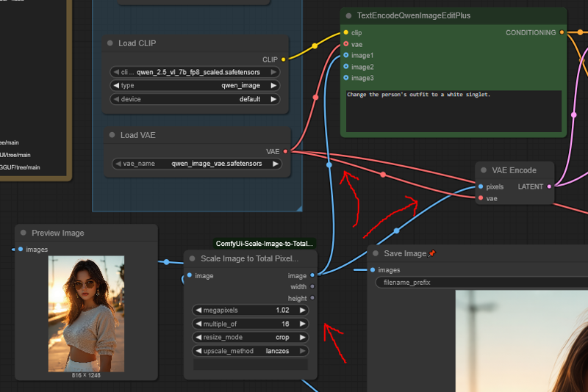The width and height of the screenshot is (588, 392).
Task: Toggle collapse on the Preview Image node
Action: [x=24, y=233]
